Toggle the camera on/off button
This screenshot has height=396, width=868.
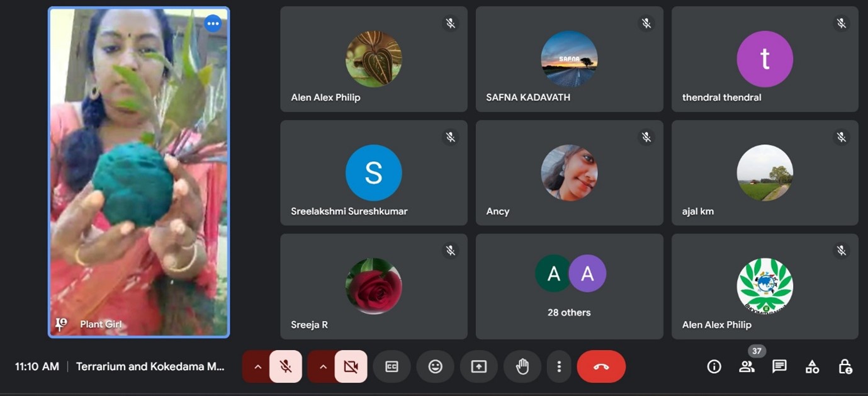point(351,366)
